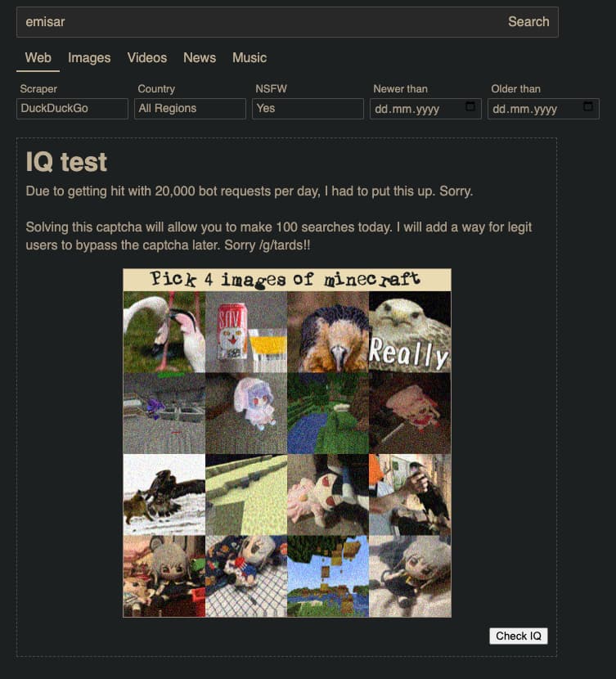The height and width of the screenshot is (679, 616).
Task: Click the '100 searches today' paragraph
Action: 278,236
